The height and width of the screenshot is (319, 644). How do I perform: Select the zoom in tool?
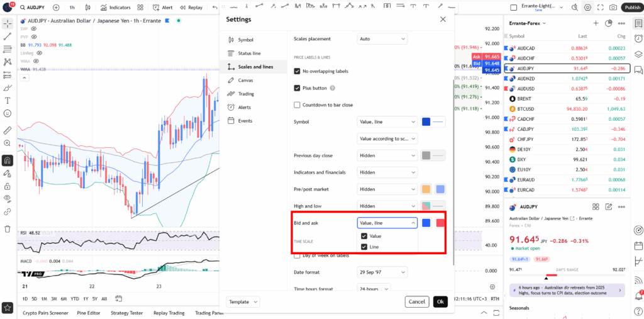(7, 143)
